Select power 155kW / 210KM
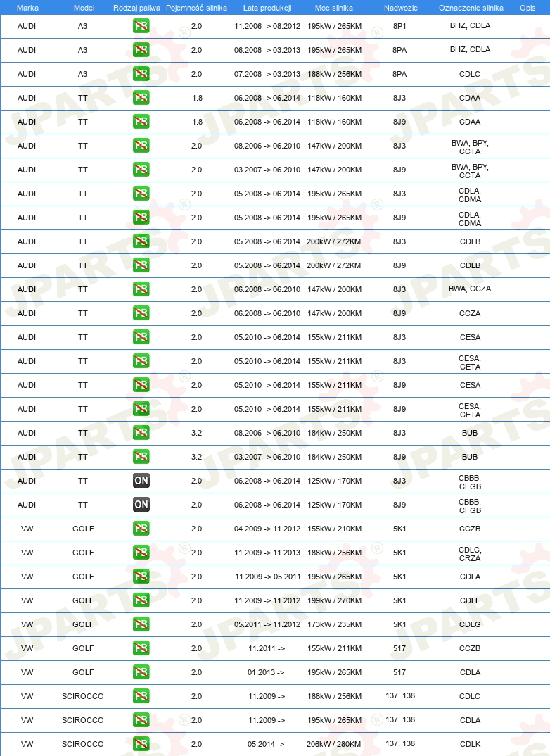The width and height of the screenshot is (550, 756). point(334,529)
